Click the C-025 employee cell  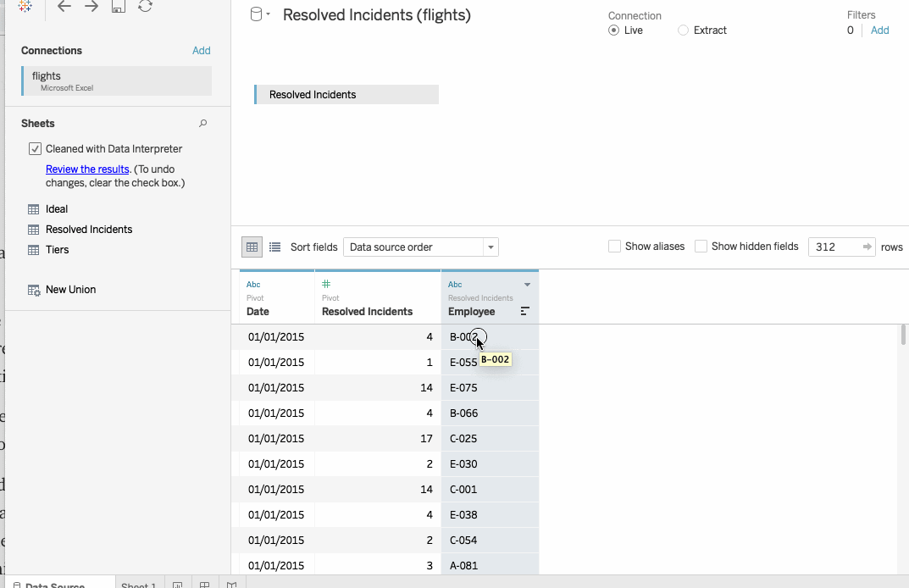click(490, 439)
